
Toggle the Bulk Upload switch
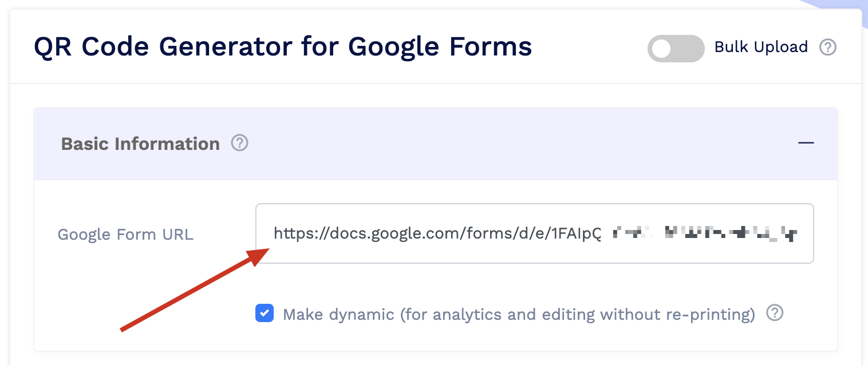676,49
